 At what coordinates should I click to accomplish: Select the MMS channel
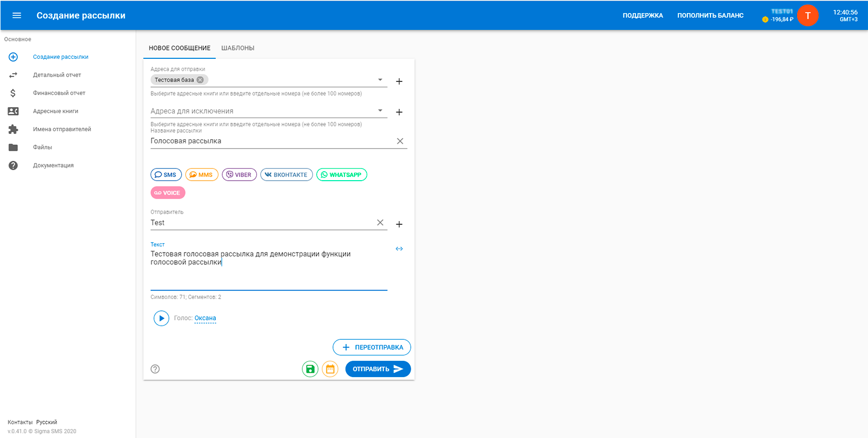point(202,175)
